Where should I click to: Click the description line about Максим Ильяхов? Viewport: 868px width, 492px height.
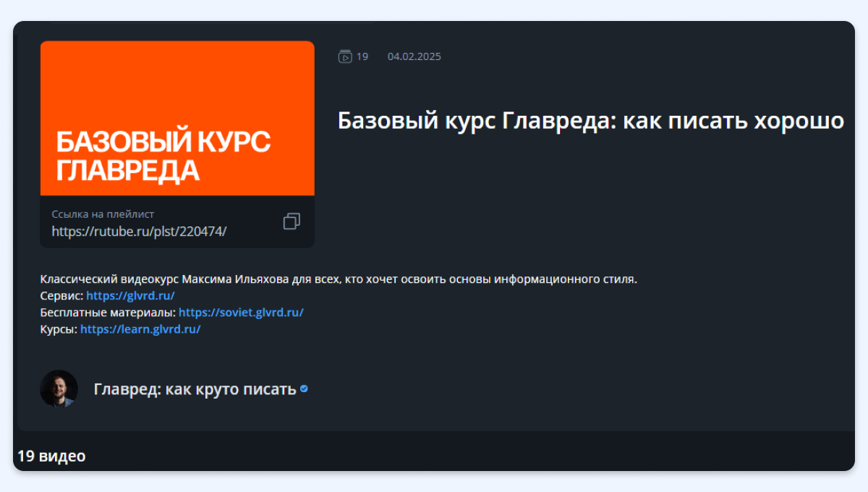(x=339, y=279)
